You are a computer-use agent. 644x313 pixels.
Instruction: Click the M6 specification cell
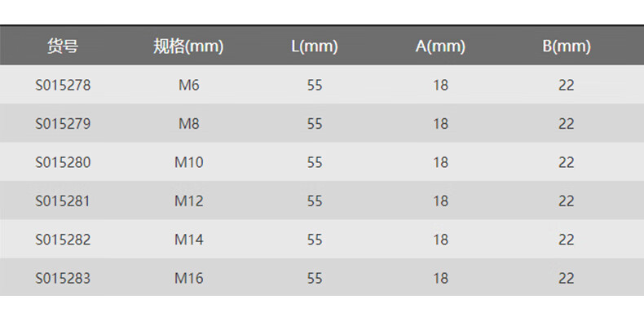[x=189, y=85]
